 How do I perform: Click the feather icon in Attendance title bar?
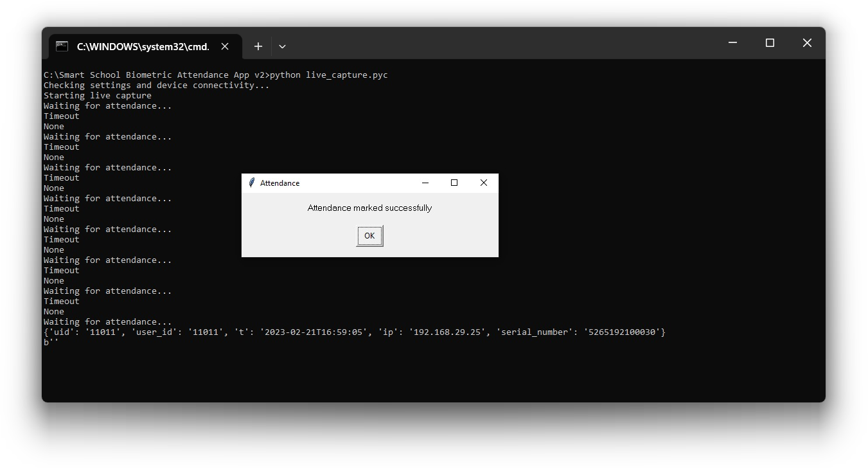point(252,183)
